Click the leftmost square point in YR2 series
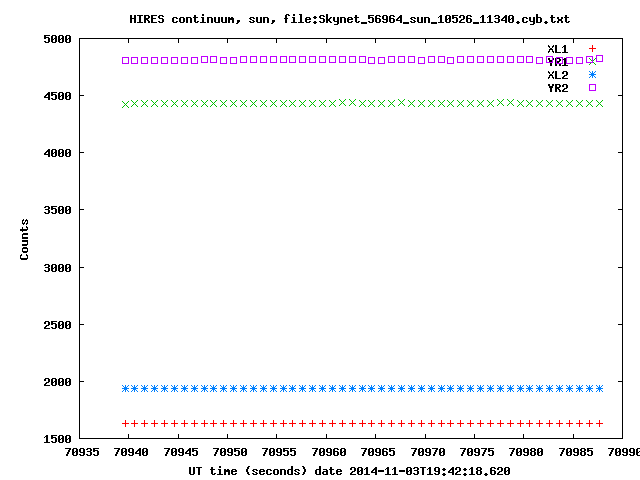The image size is (640, 480). pyautogui.click(x=125, y=60)
